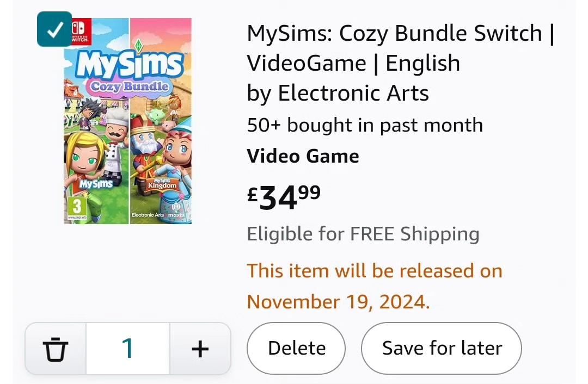
Task: Click the green Sims plumbob diamond icon
Action: [x=139, y=46]
